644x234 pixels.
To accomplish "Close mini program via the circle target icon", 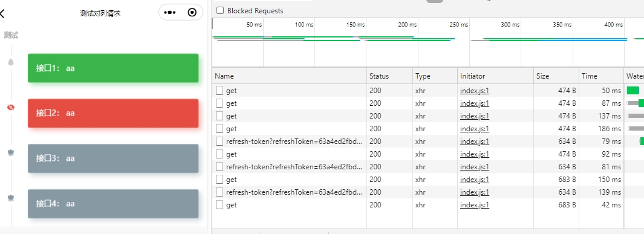I will pyautogui.click(x=192, y=12).
